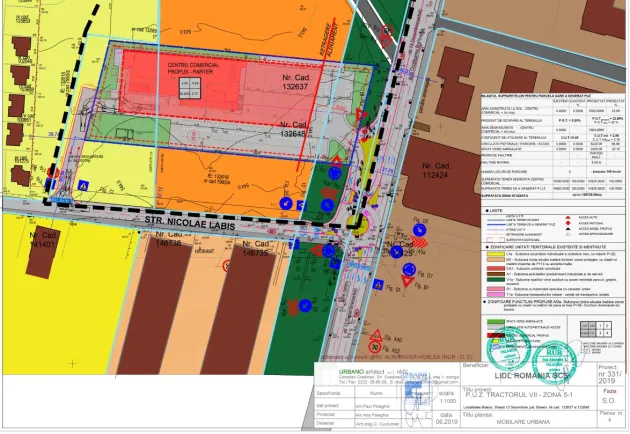Click the red chevron sign near Fig. 45a
This screenshot has width=630, height=434.
tap(419, 242)
